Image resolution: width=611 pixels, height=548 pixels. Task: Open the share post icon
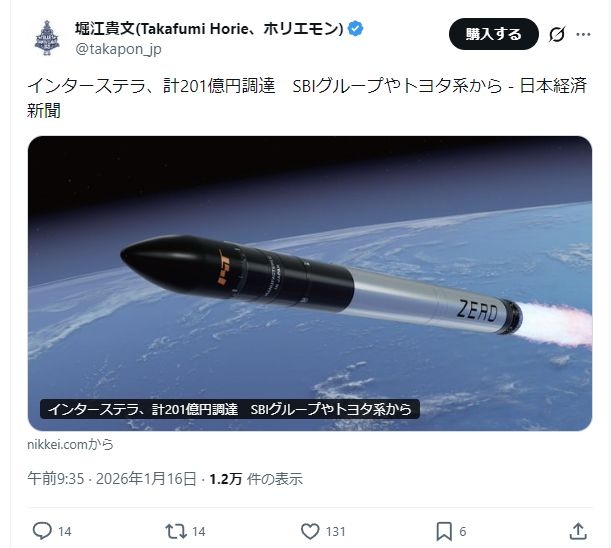[x=578, y=531]
